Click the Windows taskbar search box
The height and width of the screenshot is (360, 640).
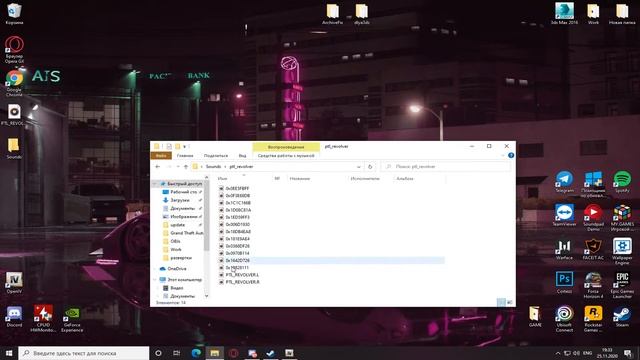[84, 353]
